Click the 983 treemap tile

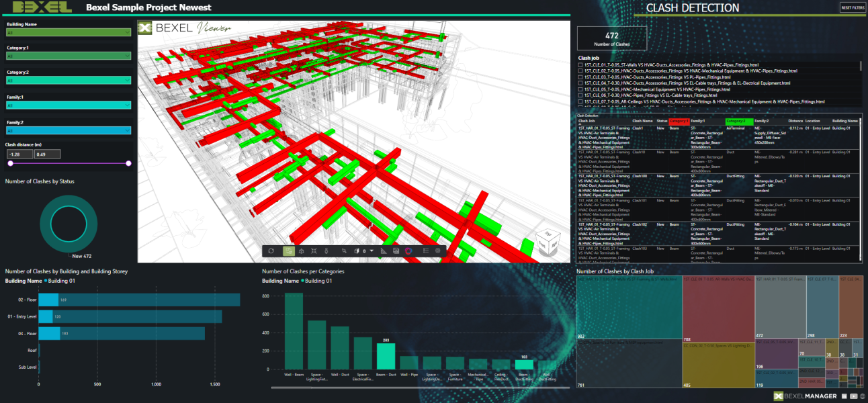click(629, 308)
